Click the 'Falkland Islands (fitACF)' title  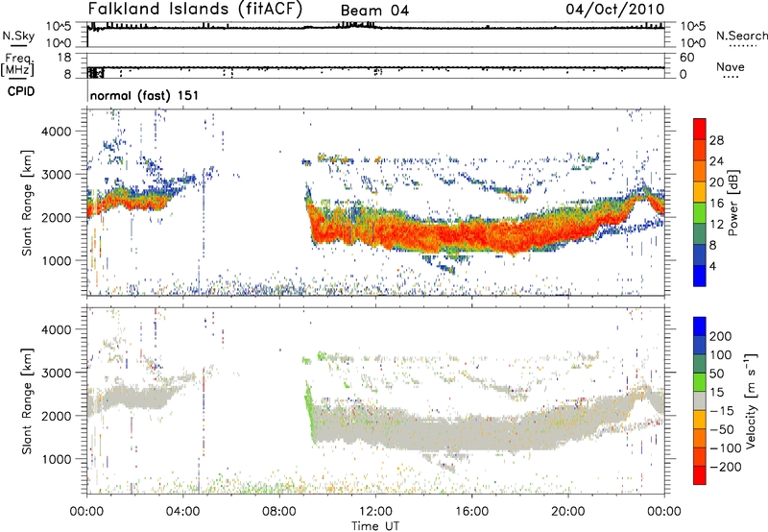coord(196,9)
